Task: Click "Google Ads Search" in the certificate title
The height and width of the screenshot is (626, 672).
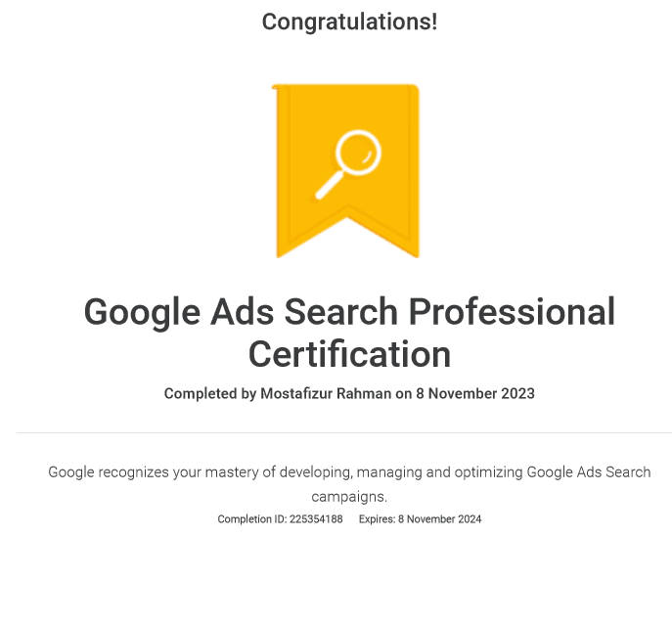Action: tap(241, 312)
